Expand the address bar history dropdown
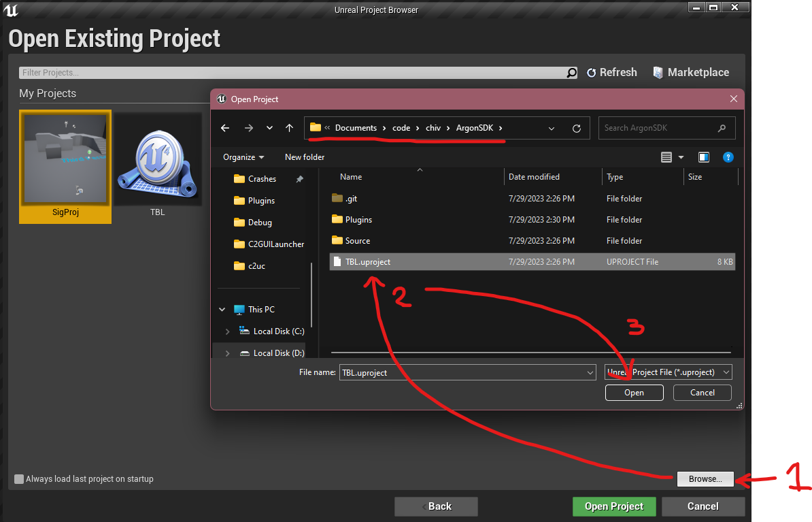The image size is (812, 522). tap(552, 129)
